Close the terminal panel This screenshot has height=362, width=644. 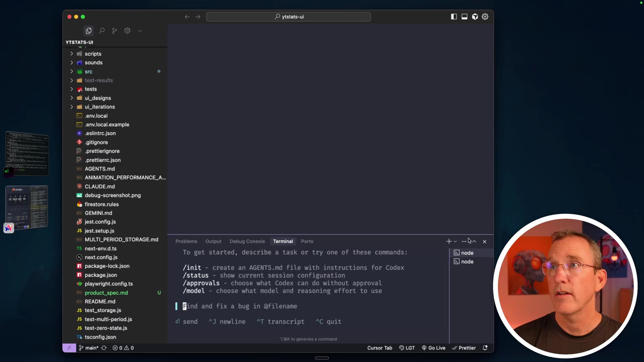tap(485, 241)
